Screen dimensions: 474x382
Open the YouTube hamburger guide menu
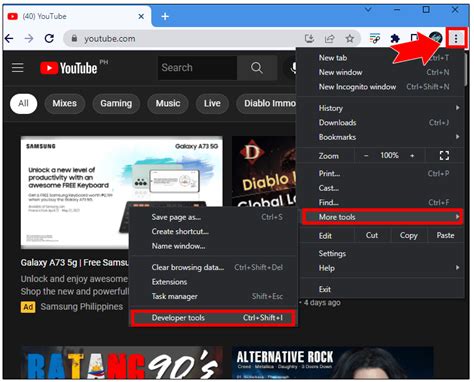click(18, 68)
